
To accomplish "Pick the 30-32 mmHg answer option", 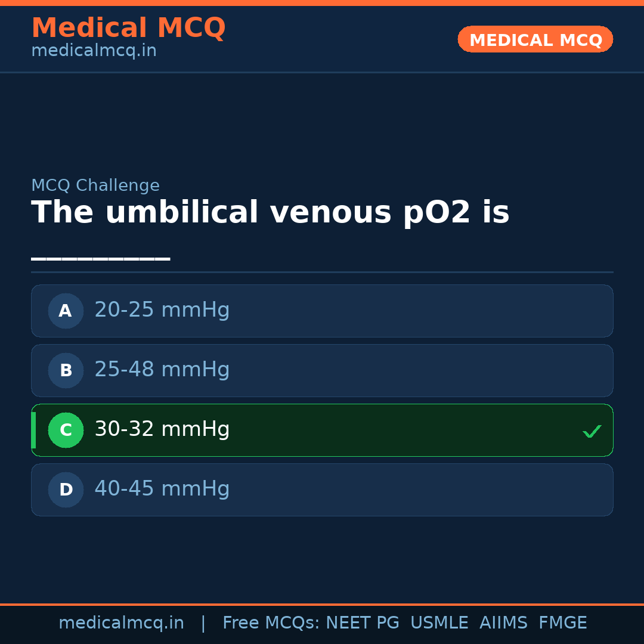I will 322,430.
